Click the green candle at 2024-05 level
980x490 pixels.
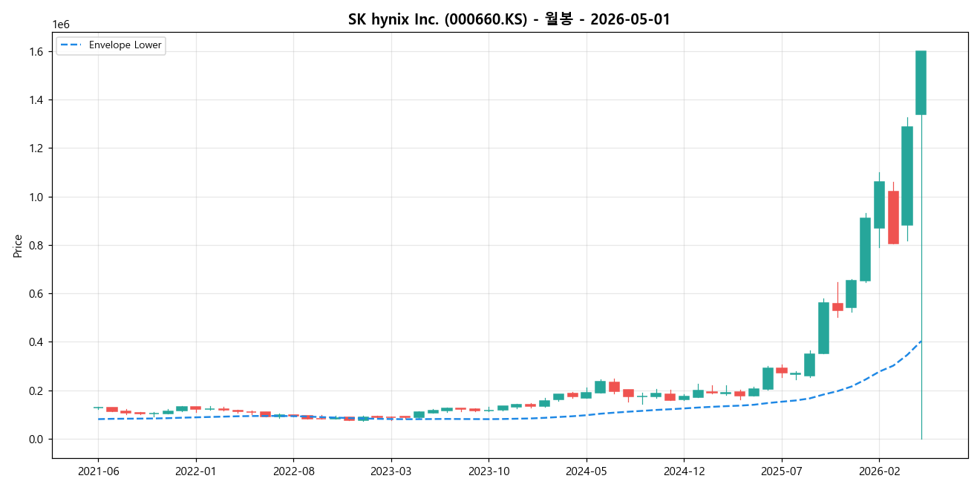pos(587,396)
